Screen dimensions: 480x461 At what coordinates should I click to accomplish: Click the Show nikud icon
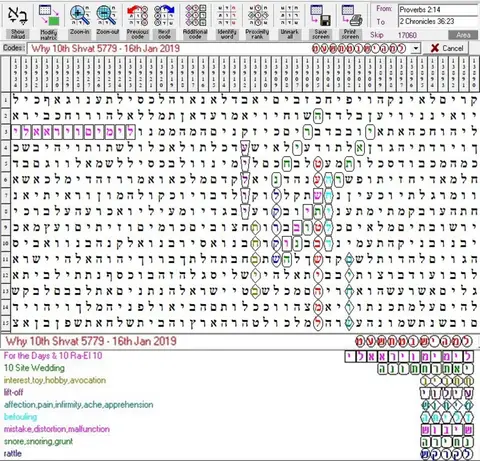(17, 15)
